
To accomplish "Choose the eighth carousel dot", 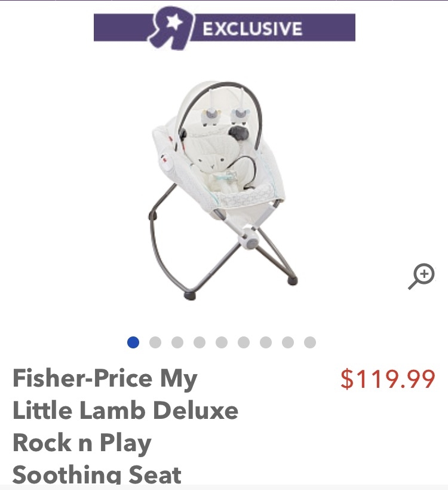I will [288, 342].
